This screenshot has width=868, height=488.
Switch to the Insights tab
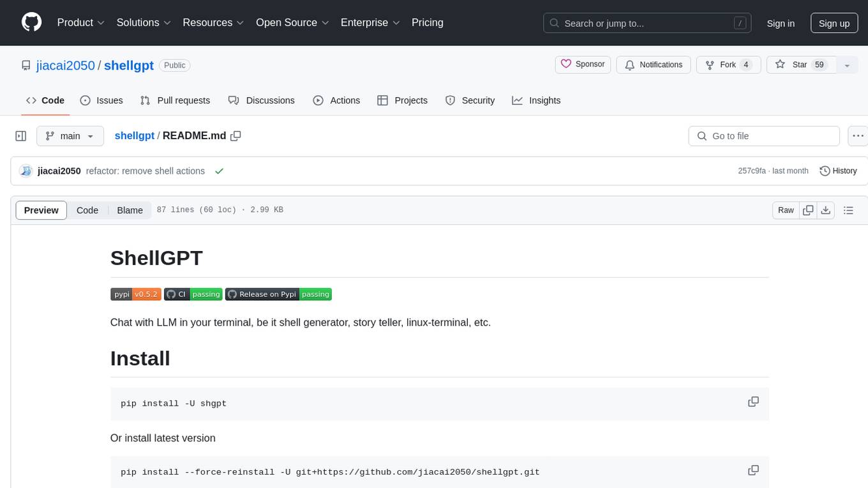536,100
